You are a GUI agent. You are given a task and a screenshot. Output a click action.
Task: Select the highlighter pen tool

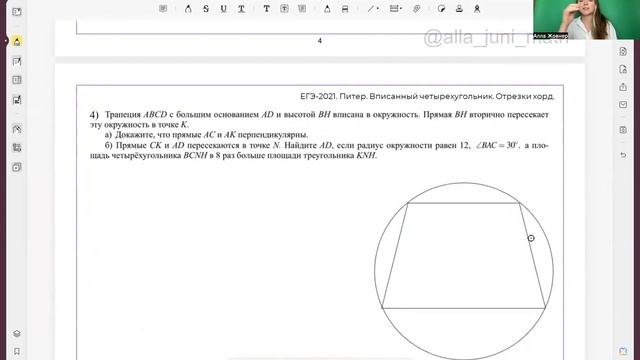pyautogui.click(x=188, y=9)
